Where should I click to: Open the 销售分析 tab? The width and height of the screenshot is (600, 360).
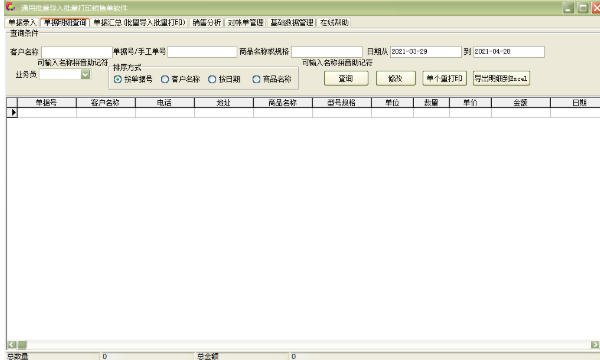click(x=207, y=23)
